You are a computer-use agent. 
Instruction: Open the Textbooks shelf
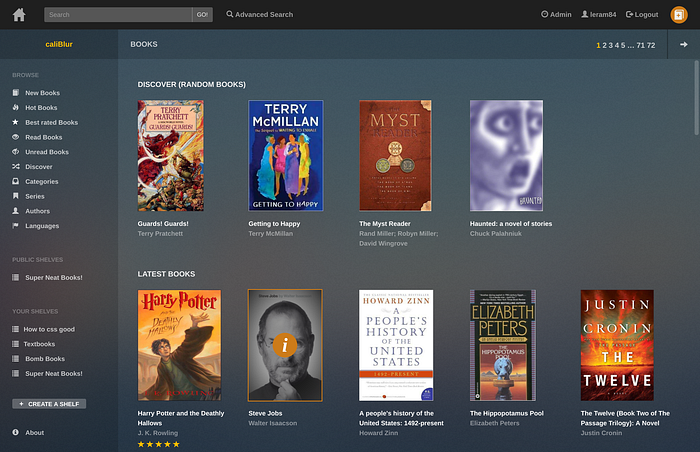point(39,344)
